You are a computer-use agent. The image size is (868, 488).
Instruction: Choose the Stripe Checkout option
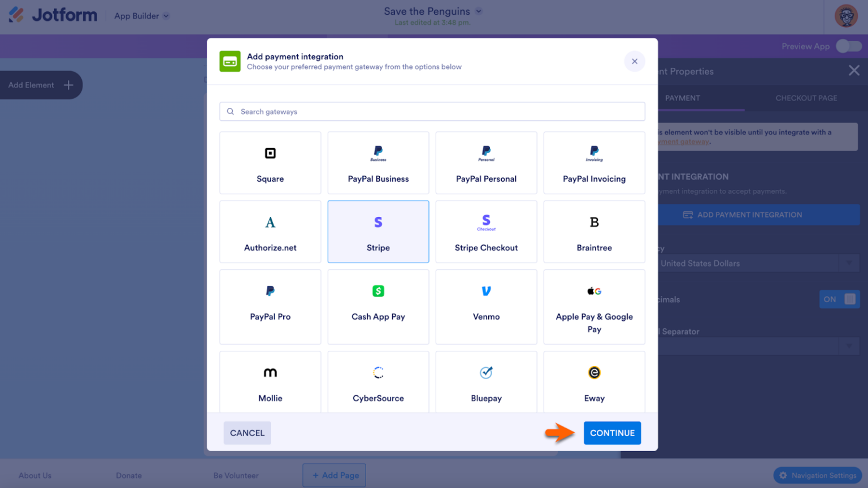click(x=486, y=232)
